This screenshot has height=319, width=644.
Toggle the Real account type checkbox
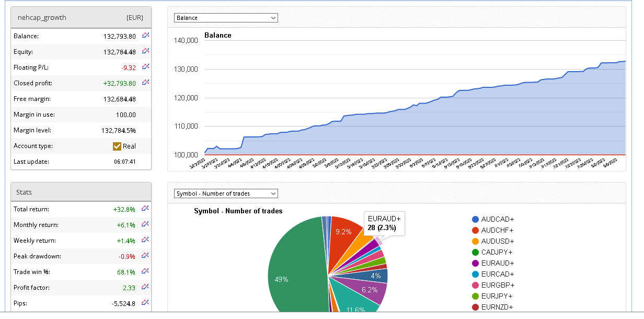(117, 146)
